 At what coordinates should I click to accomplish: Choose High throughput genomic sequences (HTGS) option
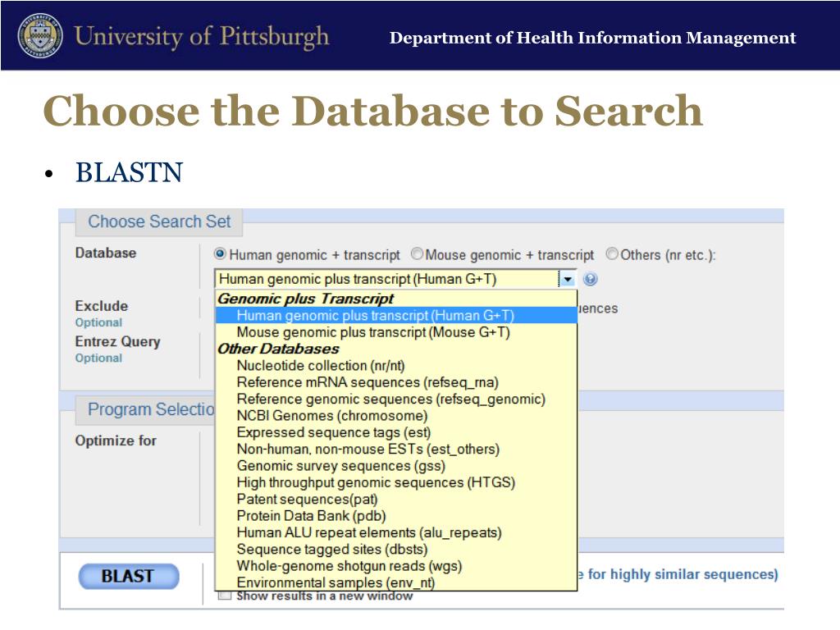tap(396, 482)
